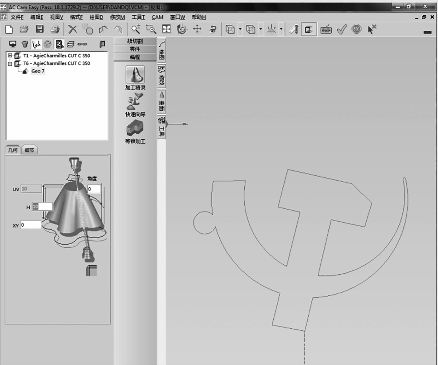
Task: Select the Zoom in magnifier tool
Action: coord(135,29)
